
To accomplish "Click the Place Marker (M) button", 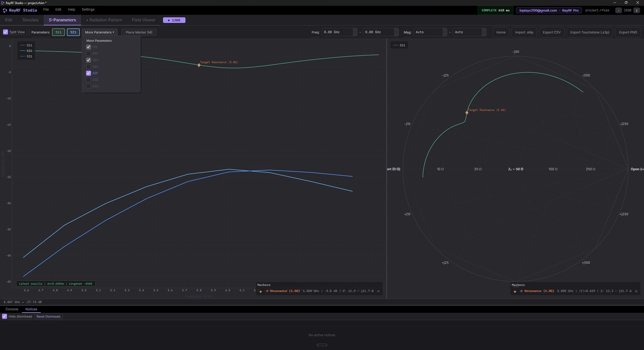I will tap(139, 32).
